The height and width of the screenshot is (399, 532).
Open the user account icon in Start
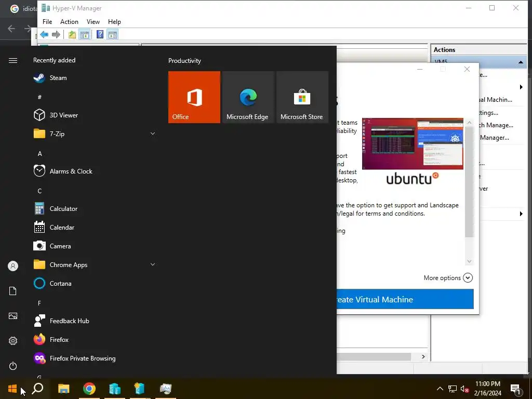13,266
